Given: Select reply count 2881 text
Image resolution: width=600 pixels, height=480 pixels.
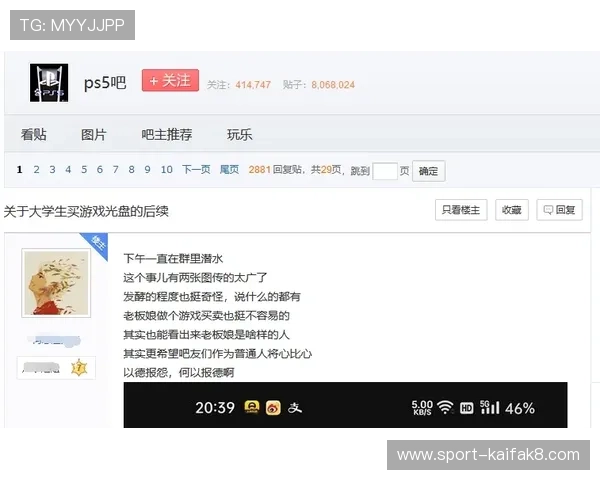Looking at the screenshot, I should [259, 169].
